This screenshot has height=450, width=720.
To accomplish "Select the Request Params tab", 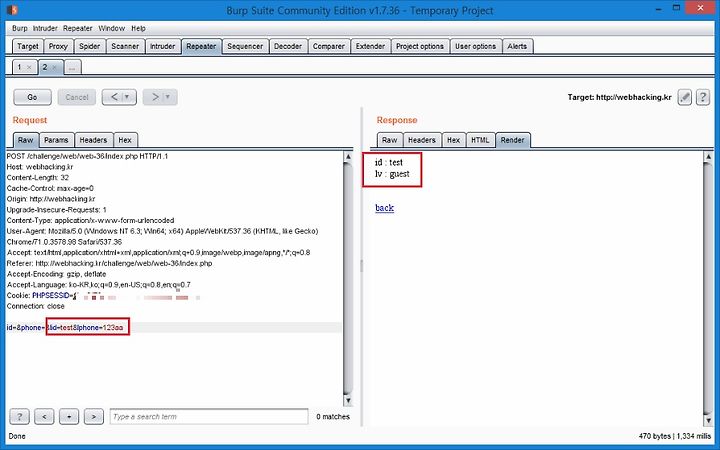I will [56, 140].
